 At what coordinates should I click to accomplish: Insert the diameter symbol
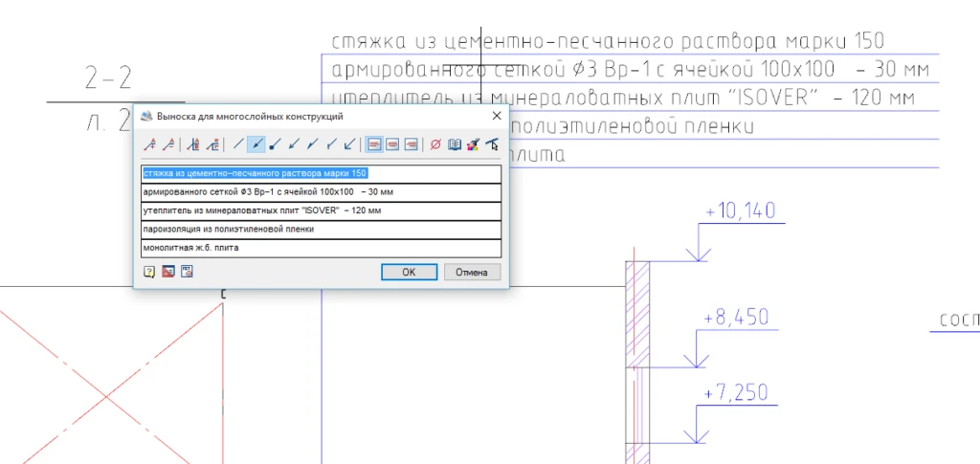click(x=435, y=144)
